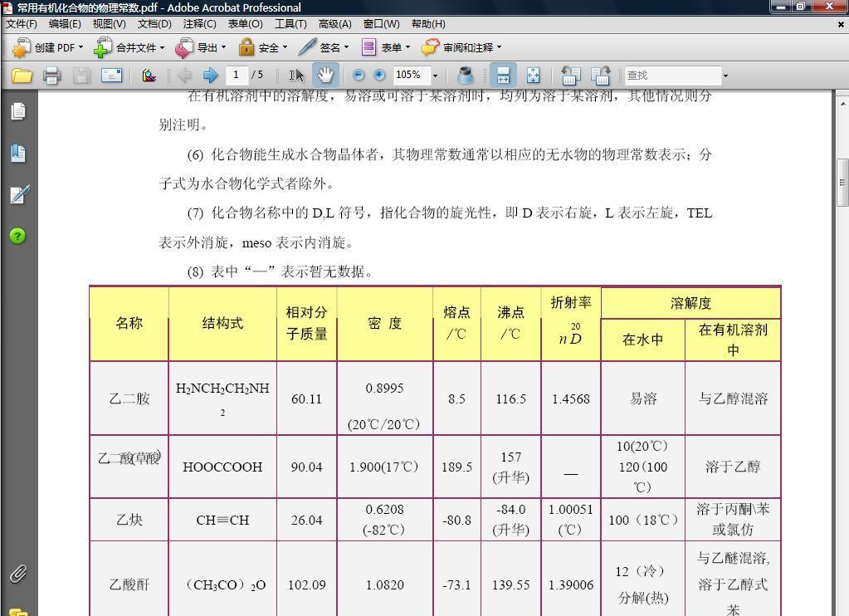Toggle single page fit view

533,76
